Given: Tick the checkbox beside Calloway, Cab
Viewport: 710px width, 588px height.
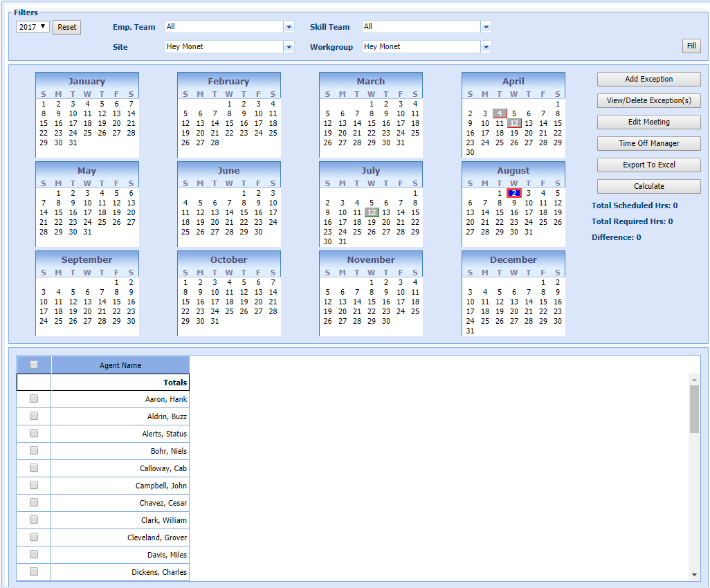Looking at the screenshot, I should [34, 468].
